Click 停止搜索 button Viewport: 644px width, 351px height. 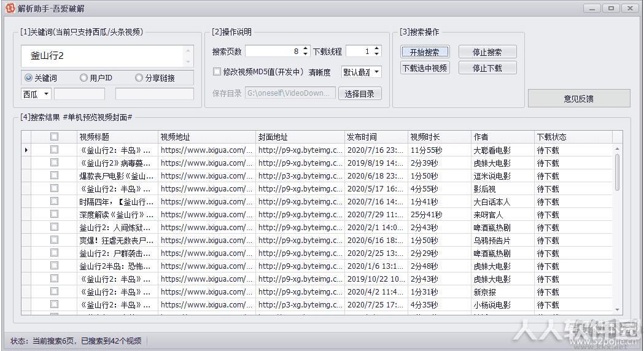tap(487, 52)
